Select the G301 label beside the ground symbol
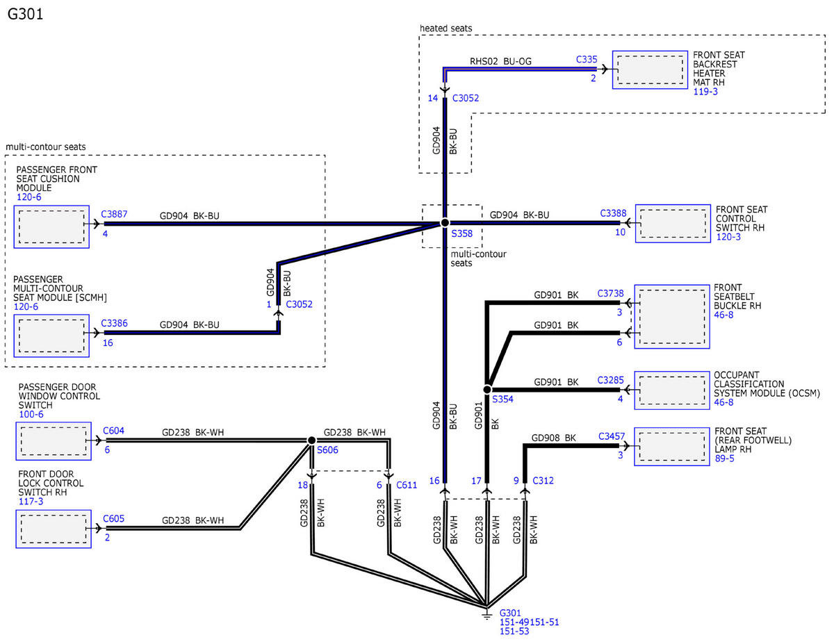This screenshot has height=644, width=834. 511,613
